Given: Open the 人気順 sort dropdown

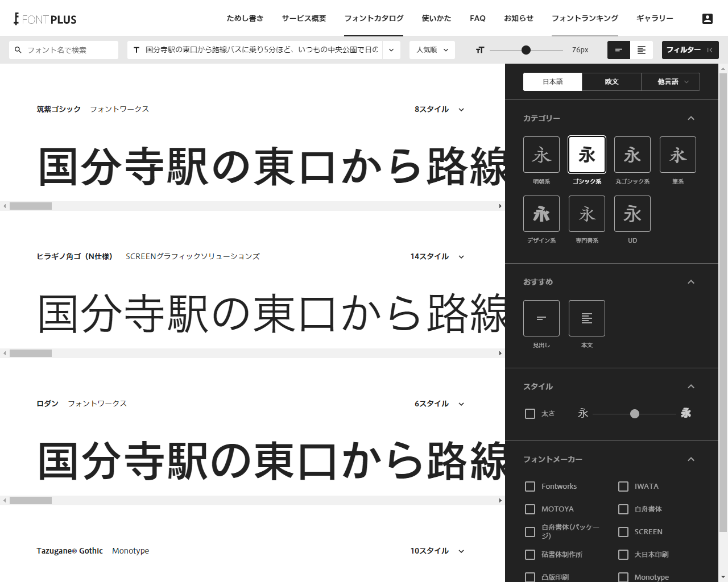Looking at the screenshot, I should tap(432, 50).
